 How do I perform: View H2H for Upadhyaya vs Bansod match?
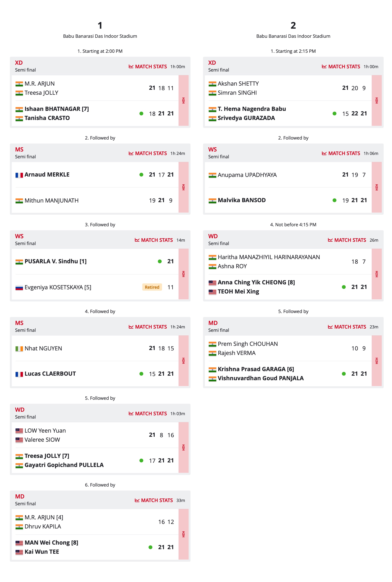(x=376, y=187)
